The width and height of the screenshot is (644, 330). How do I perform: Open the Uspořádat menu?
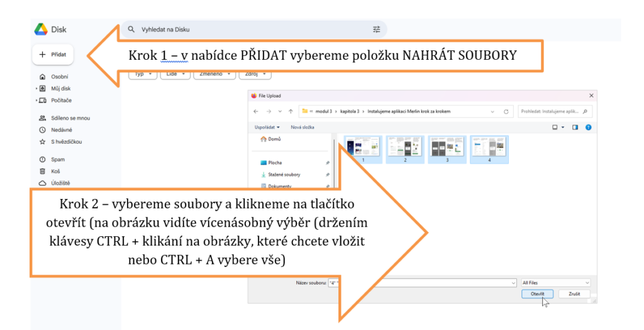pos(267,127)
